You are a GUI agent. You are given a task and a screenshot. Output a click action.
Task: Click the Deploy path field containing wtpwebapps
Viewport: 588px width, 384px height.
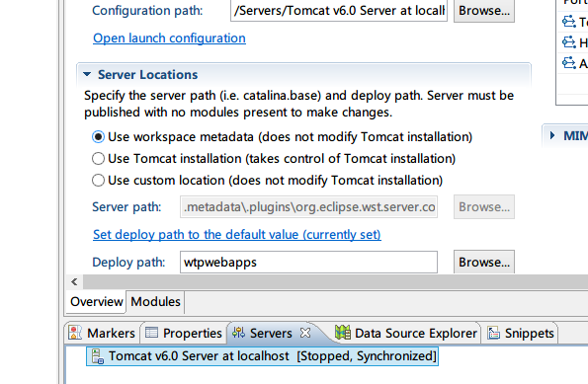(x=308, y=263)
